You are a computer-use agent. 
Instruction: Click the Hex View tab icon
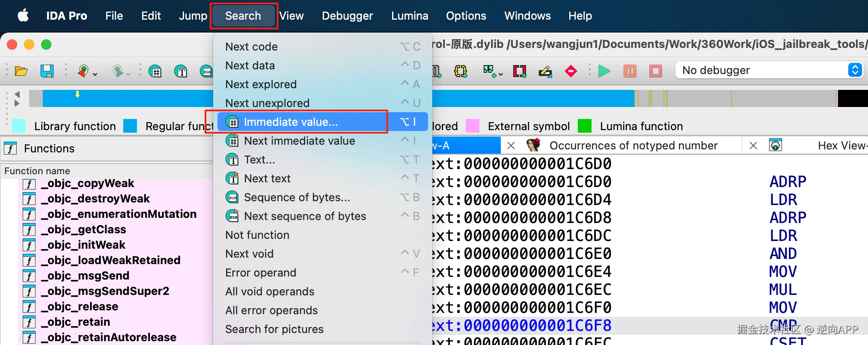click(x=776, y=146)
